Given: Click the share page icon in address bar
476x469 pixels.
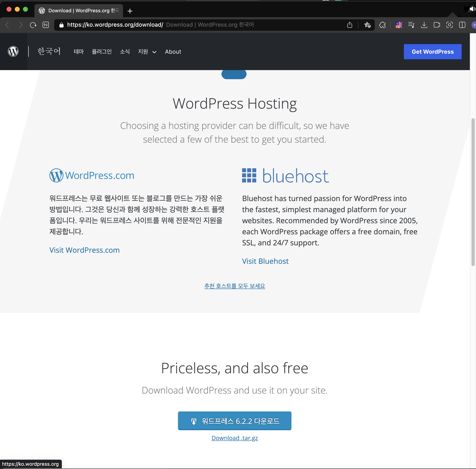Looking at the screenshot, I should (x=349, y=25).
